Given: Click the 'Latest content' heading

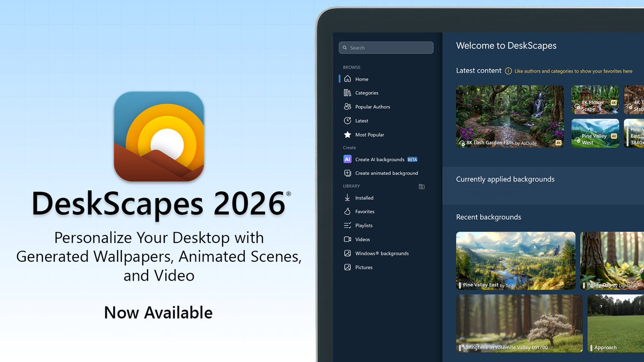Looking at the screenshot, I should pyautogui.click(x=479, y=70).
